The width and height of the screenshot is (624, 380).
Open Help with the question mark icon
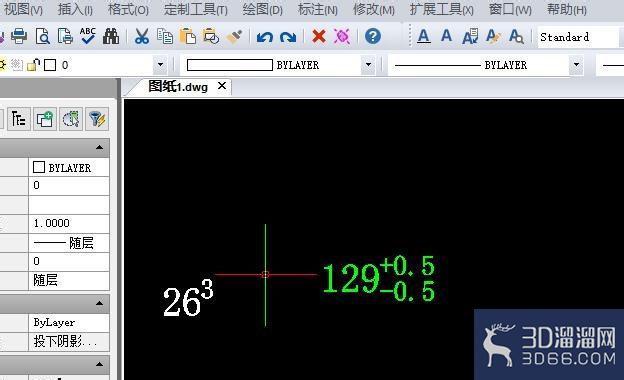coord(373,37)
